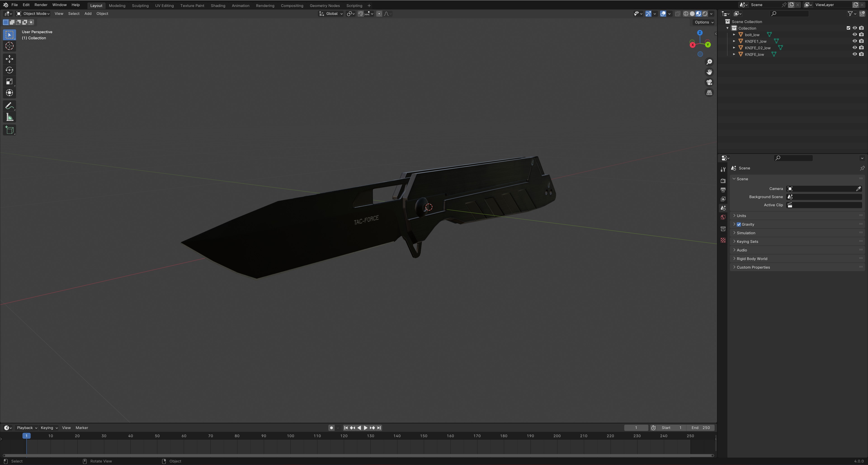Click the zoom view magnifier icon
Viewport: 868px width, 465px height.
point(709,62)
